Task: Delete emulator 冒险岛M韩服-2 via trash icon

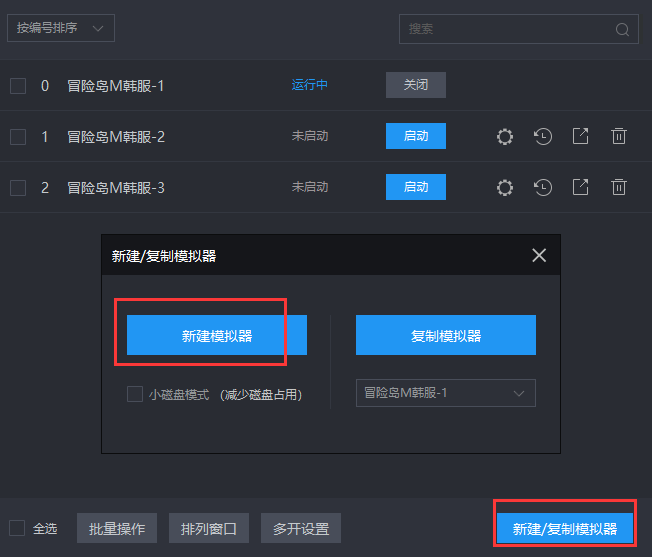Action: tap(619, 136)
